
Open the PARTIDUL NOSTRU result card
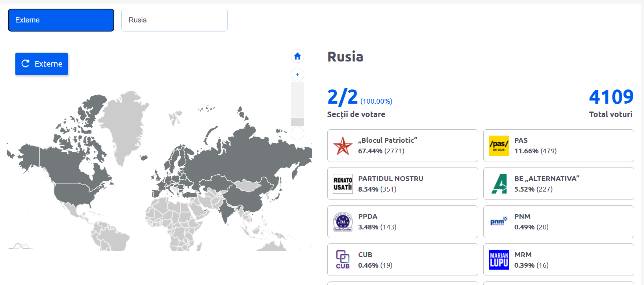coord(402,184)
